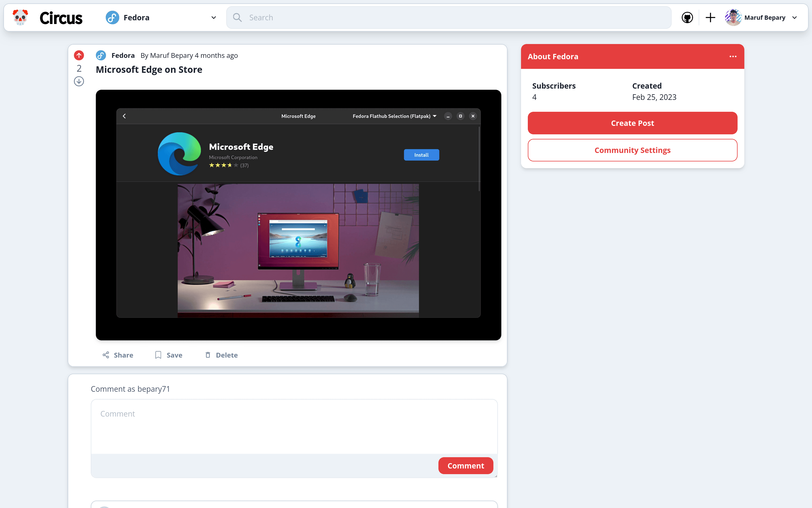Click the Circus clown logo icon

point(20,17)
